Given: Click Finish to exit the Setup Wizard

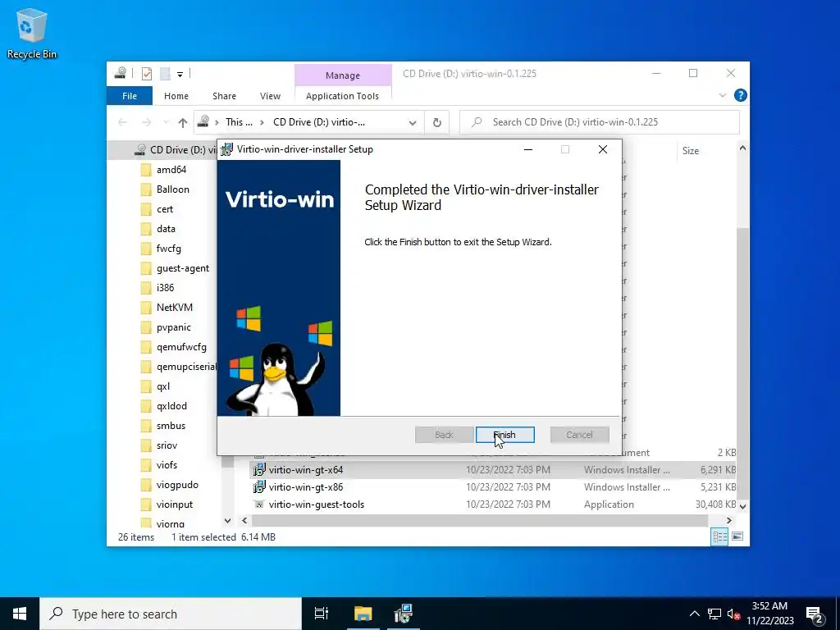Looking at the screenshot, I should [x=504, y=435].
